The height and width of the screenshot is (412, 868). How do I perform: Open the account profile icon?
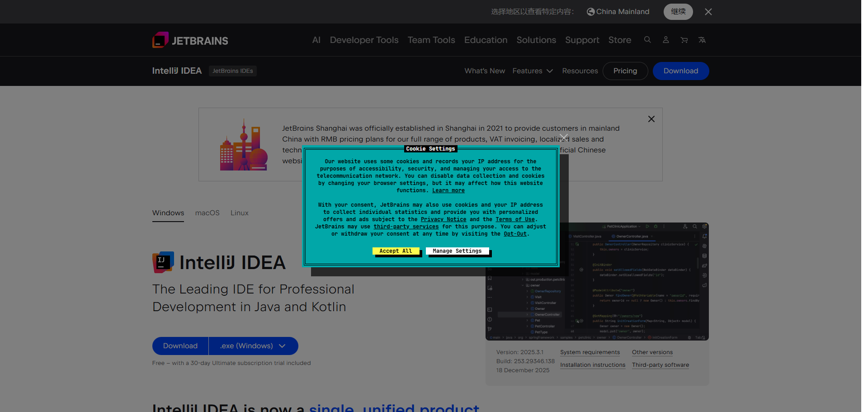(x=666, y=40)
